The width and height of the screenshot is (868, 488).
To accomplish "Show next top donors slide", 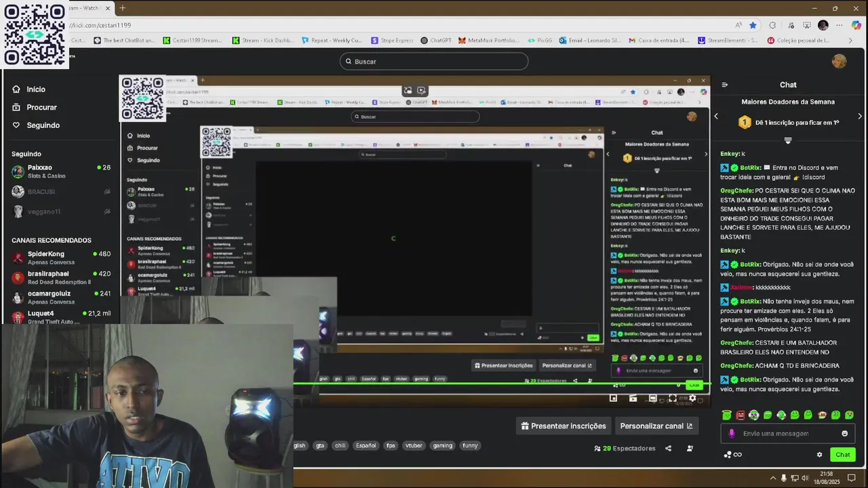I will (860, 116).
